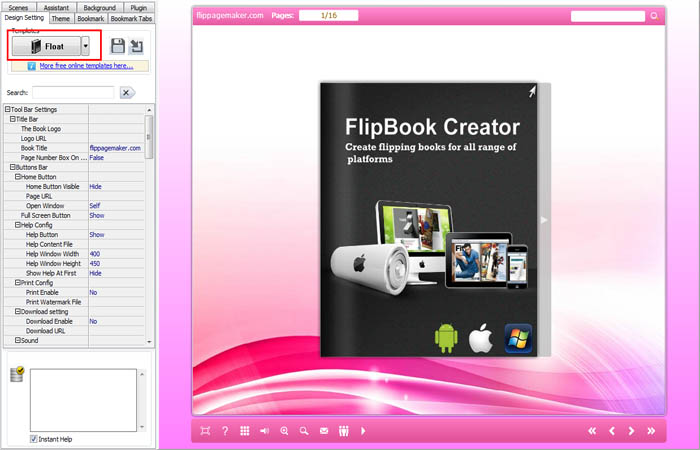Click the fullscreen icon in bottom toolbar

205,431
